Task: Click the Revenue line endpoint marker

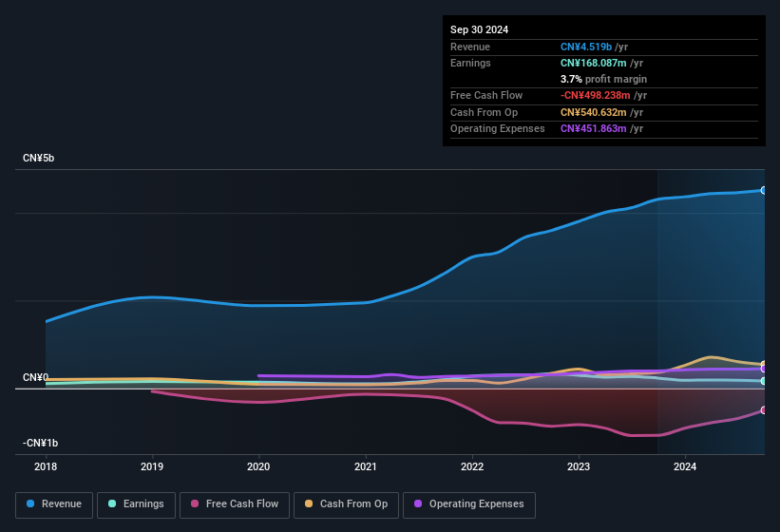Action: [764, 190]
